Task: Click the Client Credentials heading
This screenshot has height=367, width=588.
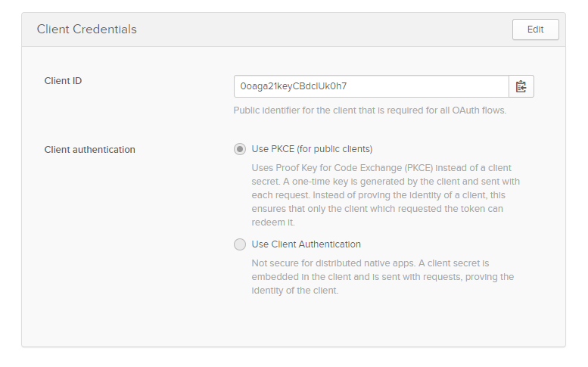Action: click(x=87, y=30)
